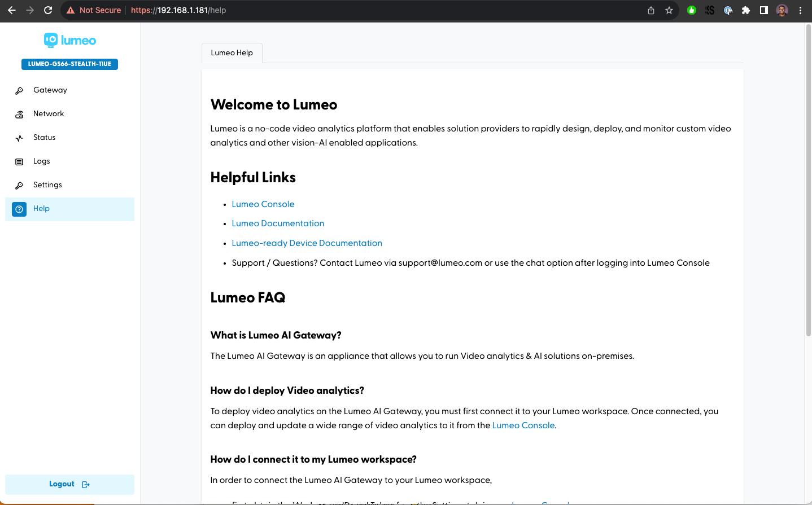Select the Help menu item
The height and width of the screenshot is (505, 812).
[x=69, y=209]
